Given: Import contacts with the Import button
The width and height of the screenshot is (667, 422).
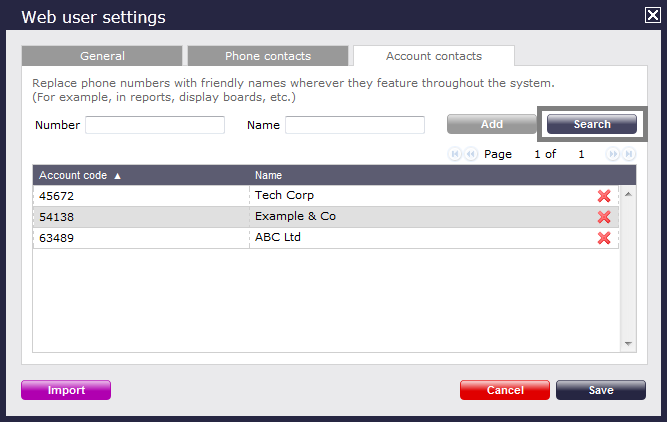Looking at the screenshot, I should click(x=66, y=390).
